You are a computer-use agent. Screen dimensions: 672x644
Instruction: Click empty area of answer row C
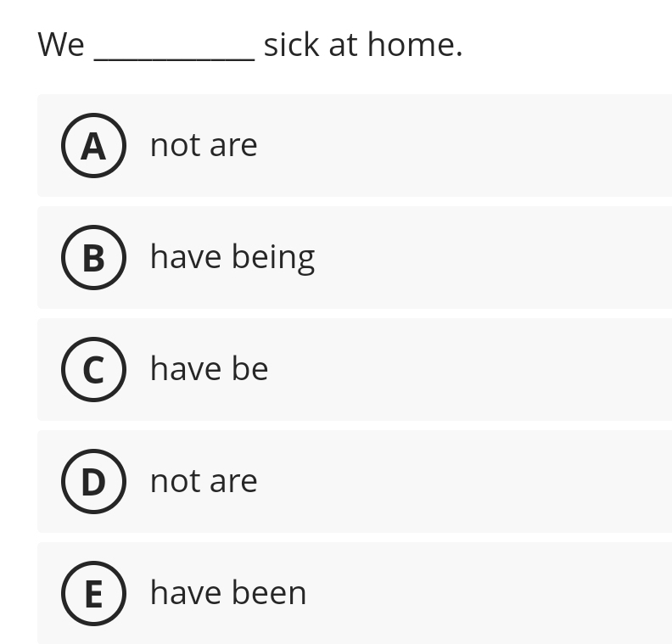coord(475,369)
